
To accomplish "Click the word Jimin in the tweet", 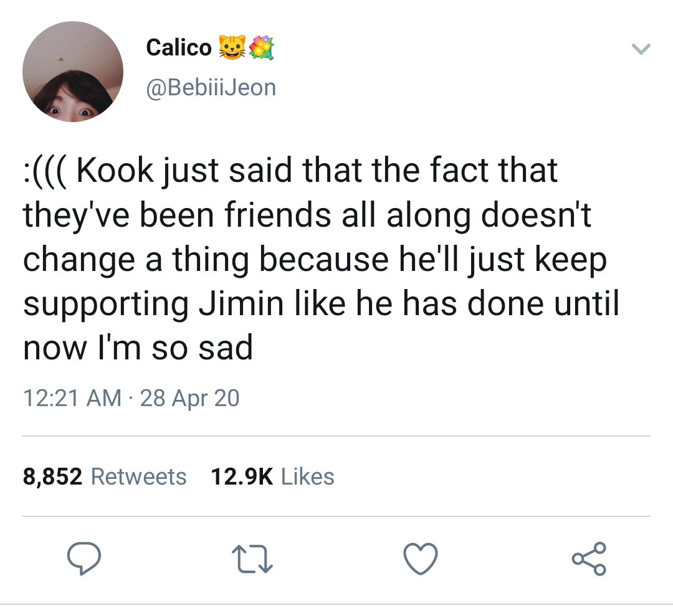I will [x=241, y=303].
